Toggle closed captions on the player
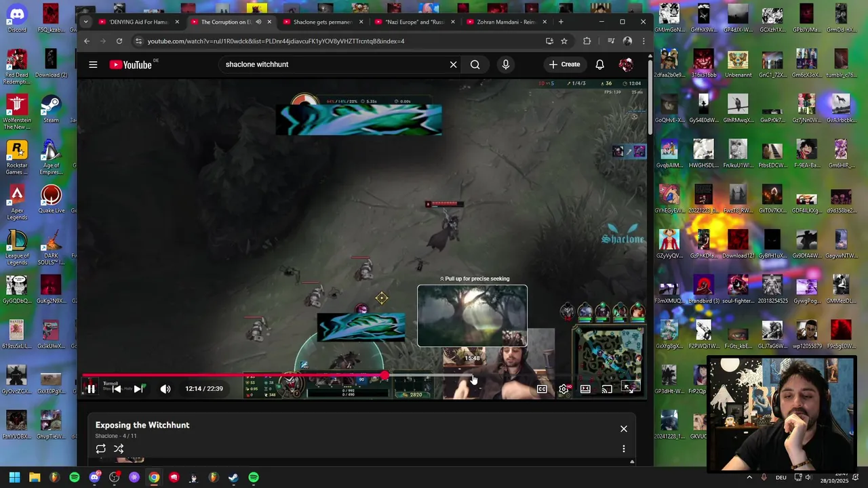 coord(542,389)
